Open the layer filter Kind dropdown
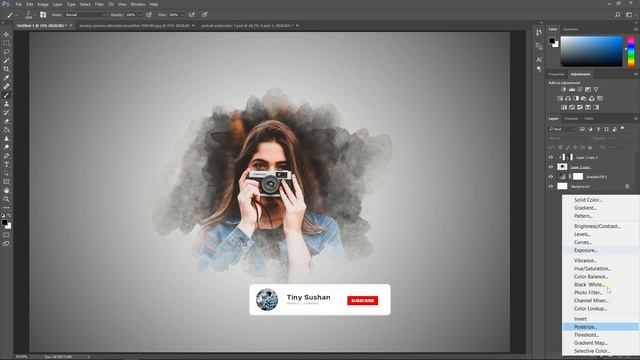The image size is (640, 360). coord(562,129)
